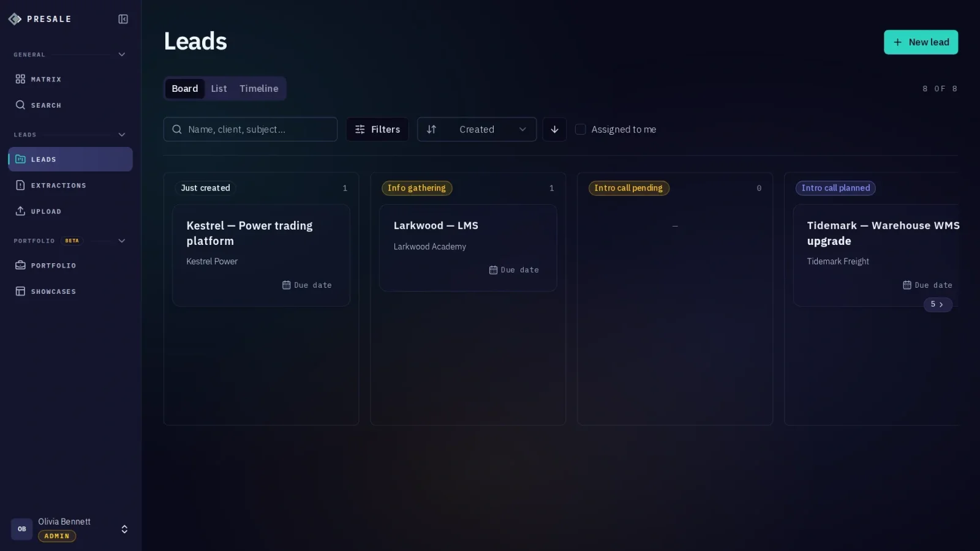Create a New lead
The height and width of the screenshot is (551, 980).
coord(921,42)
